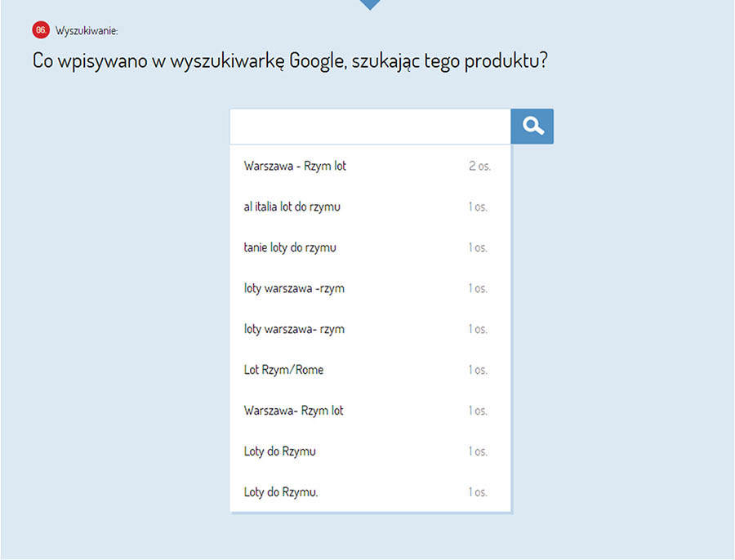The image size is (735, 560).
Task: Choose the "al italia lot do rzymu" suggestion
Action: 292,207
